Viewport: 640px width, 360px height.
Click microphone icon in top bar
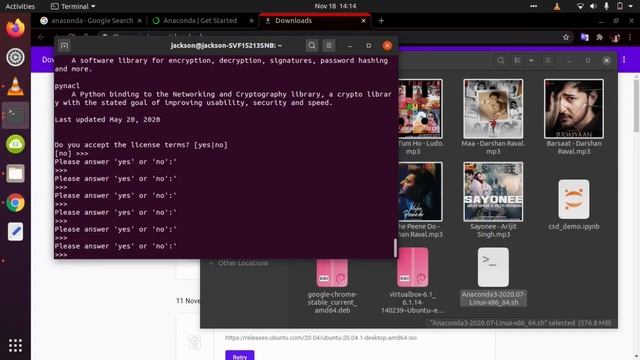[606, 6]
